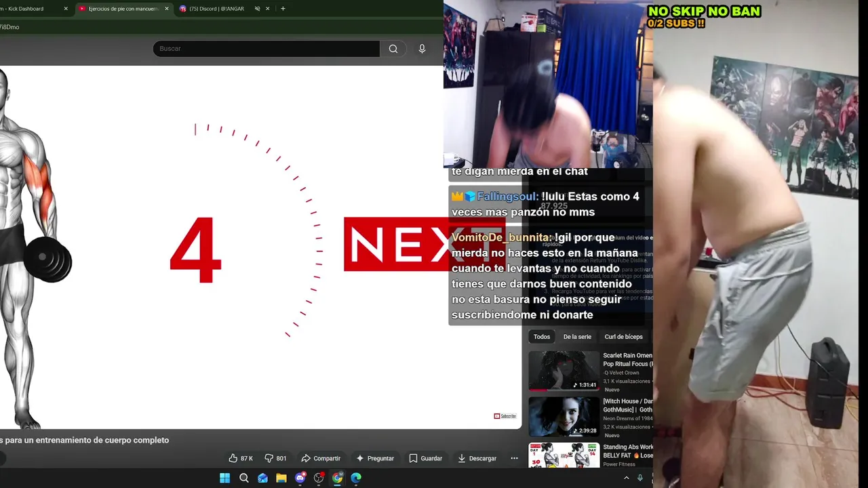
Task: Open File Explorer from the taskbar
Action: 281,478
